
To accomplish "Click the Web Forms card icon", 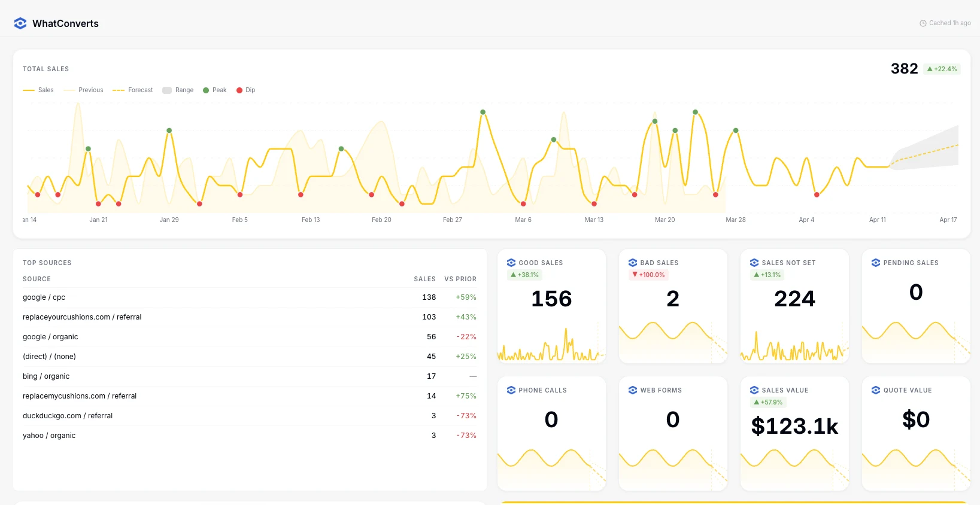I will (633, 390).
